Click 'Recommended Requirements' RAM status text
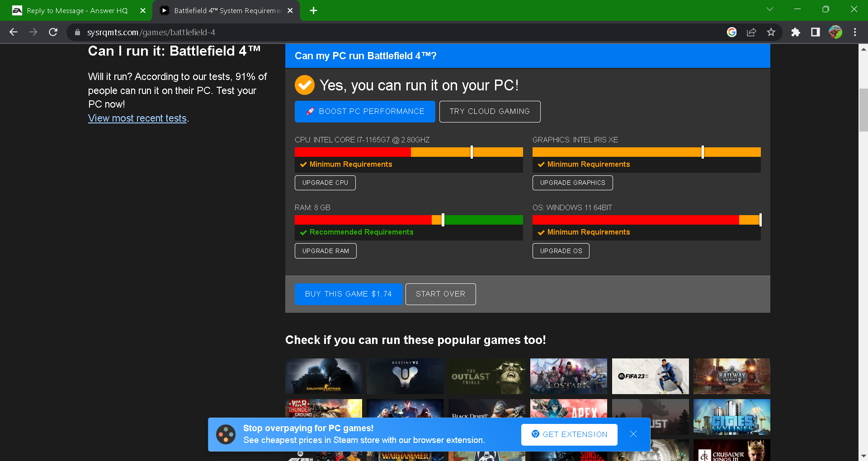868x461 pixels. [x=361, y=232]
